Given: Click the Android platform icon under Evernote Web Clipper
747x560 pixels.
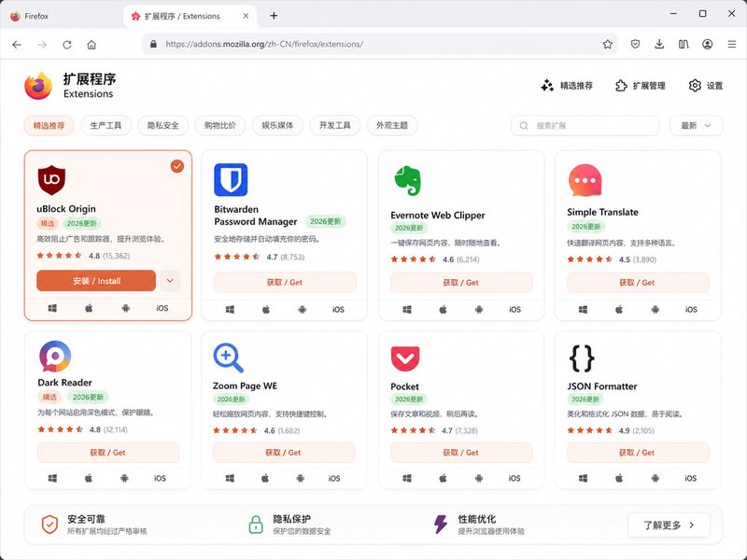Looking at the screenshot, I should 479,310.
